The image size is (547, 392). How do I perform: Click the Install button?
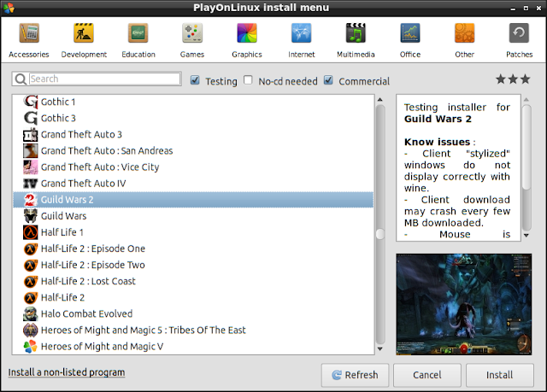(500, 375)
